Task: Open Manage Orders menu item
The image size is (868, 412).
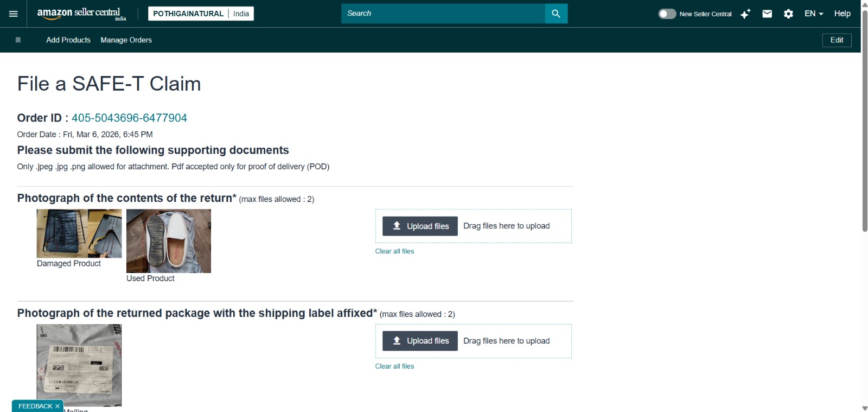Action: click(126, 40)
